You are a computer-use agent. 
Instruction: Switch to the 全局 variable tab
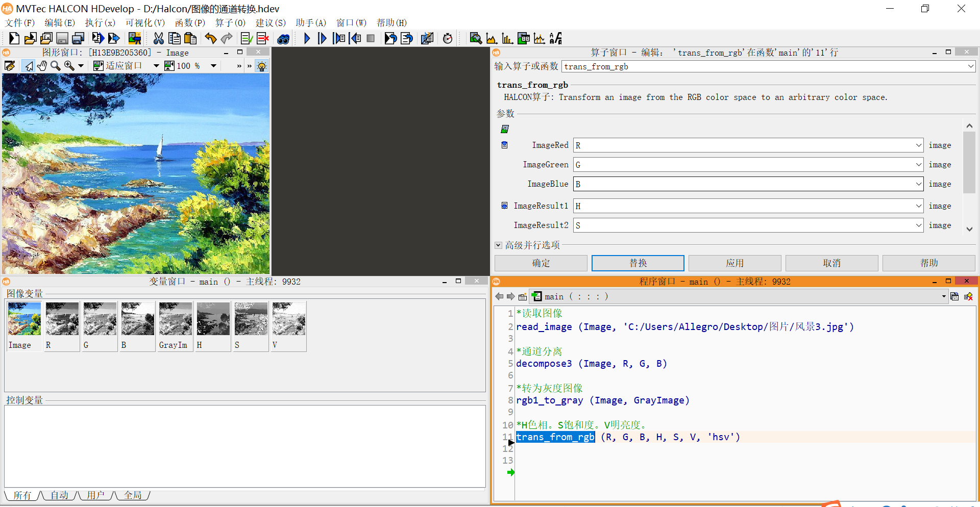[x=133, y=495]
